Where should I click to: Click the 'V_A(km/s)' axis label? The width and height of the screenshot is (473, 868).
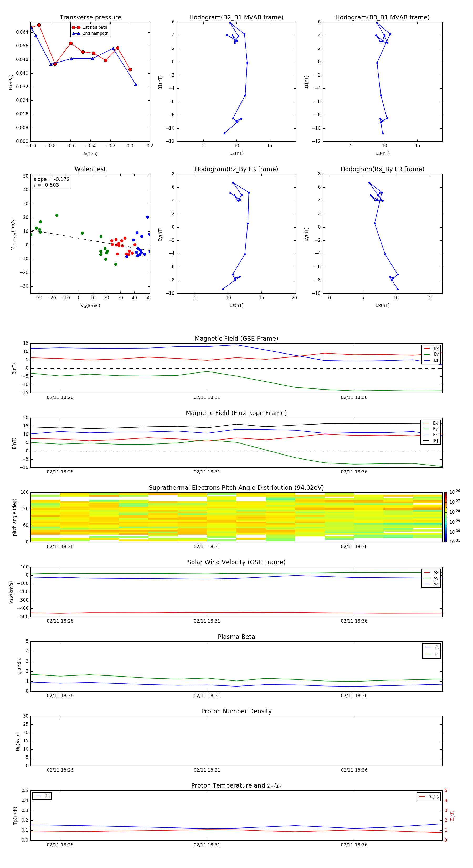tap(90, 306)
